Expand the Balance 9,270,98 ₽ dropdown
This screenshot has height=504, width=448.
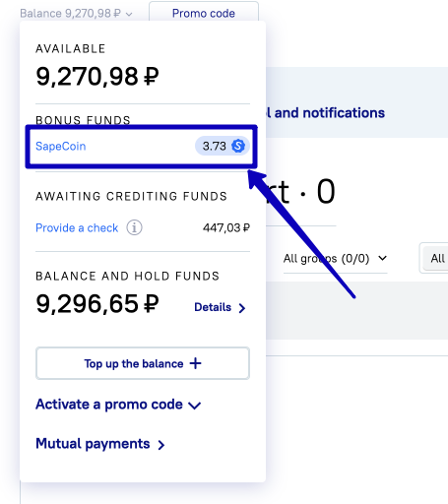(x=76, y=14)
